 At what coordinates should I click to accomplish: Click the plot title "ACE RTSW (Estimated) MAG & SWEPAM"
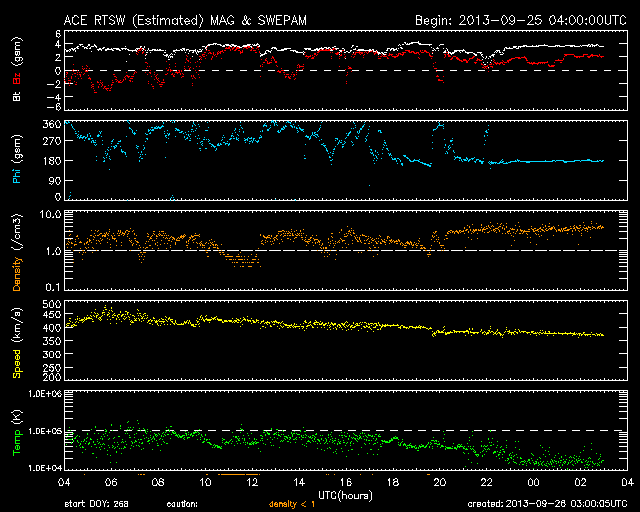coord(185,20)
